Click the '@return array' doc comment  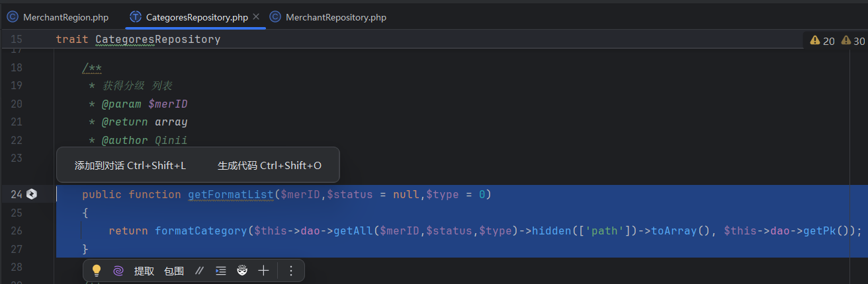[x=144, y=122]
